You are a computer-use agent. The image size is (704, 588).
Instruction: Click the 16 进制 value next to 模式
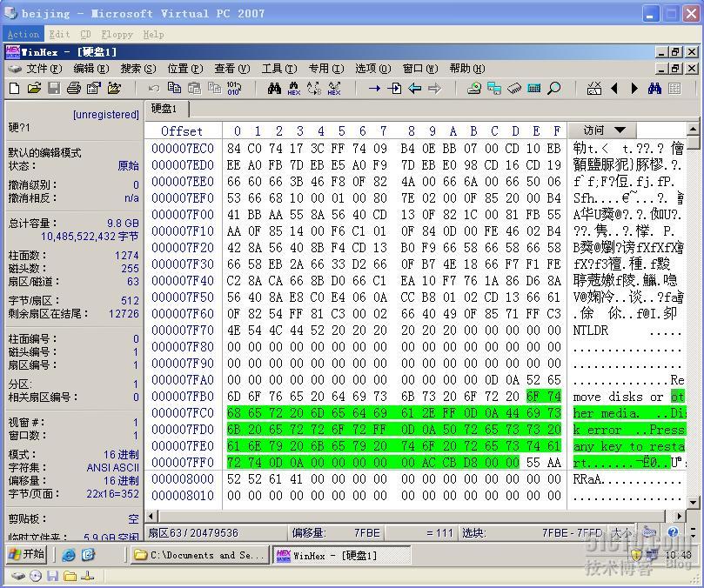tap(121, 454)
